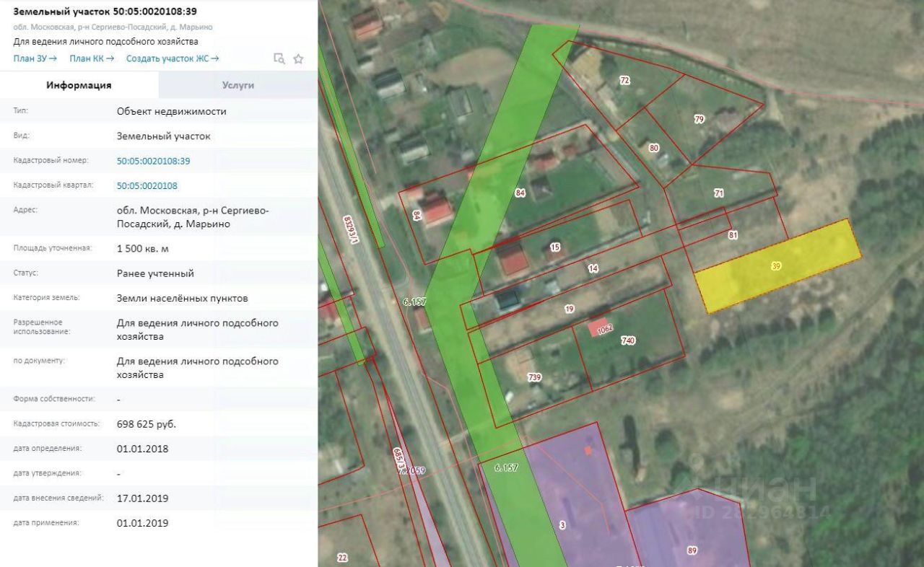Select purple parcel 3 on the map
Viewport: 924px width, 567px height.
(562, 525)
